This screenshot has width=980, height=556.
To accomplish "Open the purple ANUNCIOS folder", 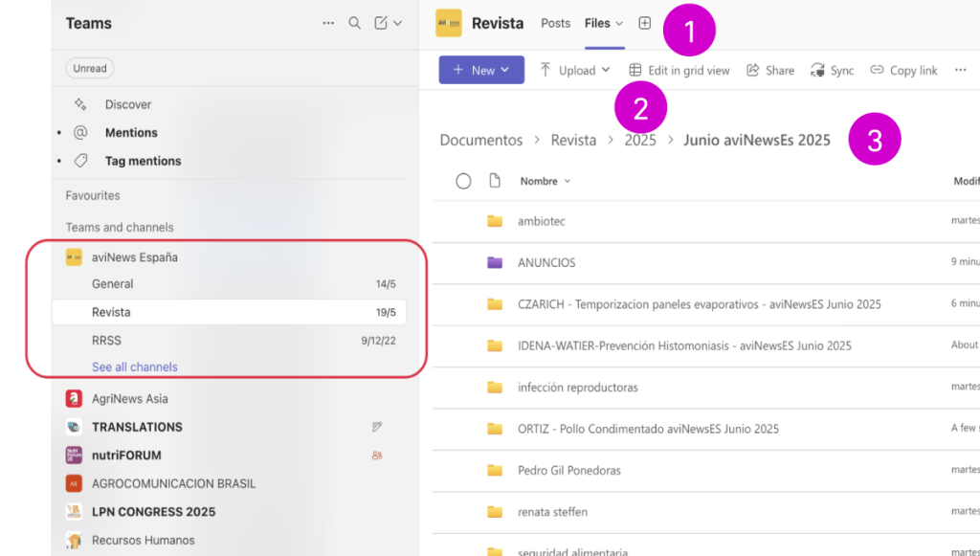I will 546,262.
